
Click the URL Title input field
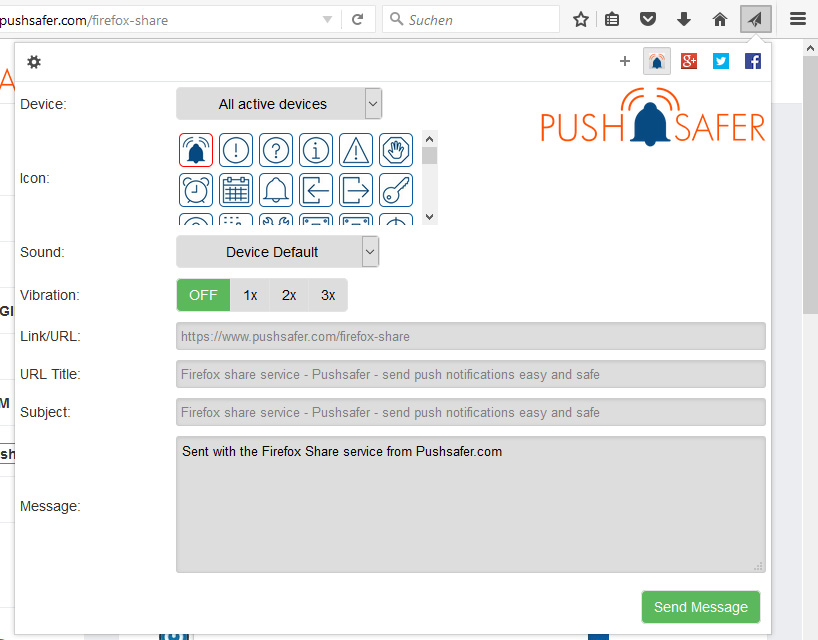[x=471, y=374]
